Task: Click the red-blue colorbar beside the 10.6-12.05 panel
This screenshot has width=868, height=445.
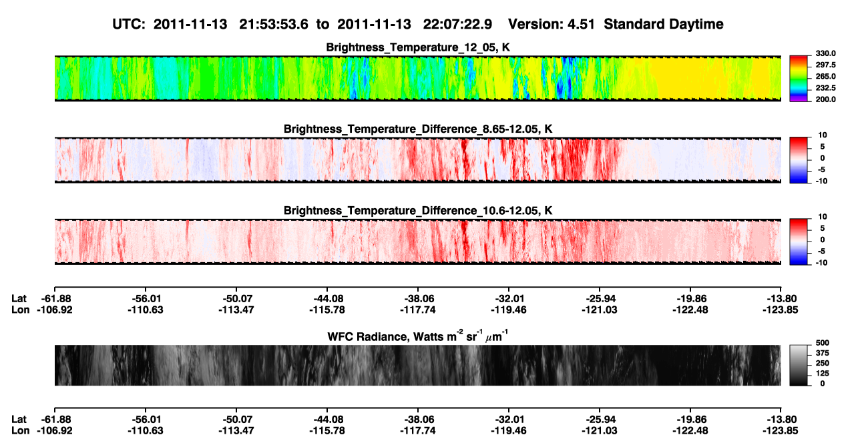Action: click(x=799, y=241)
